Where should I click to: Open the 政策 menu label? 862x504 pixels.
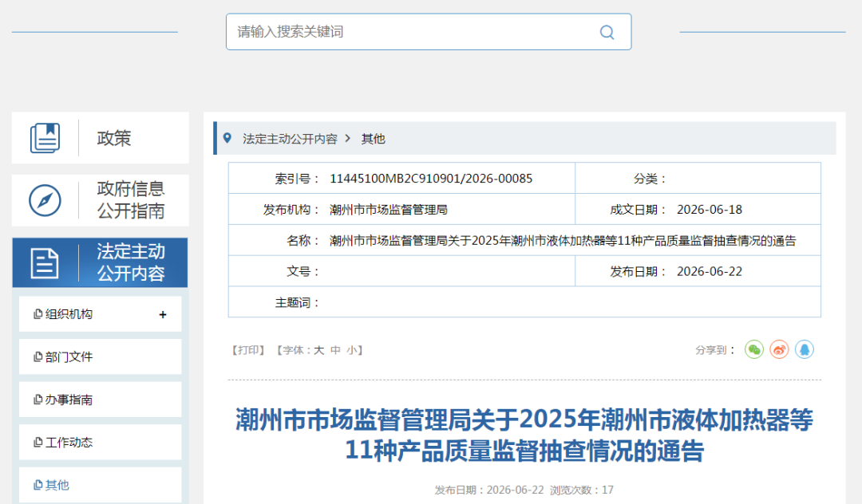114,138
